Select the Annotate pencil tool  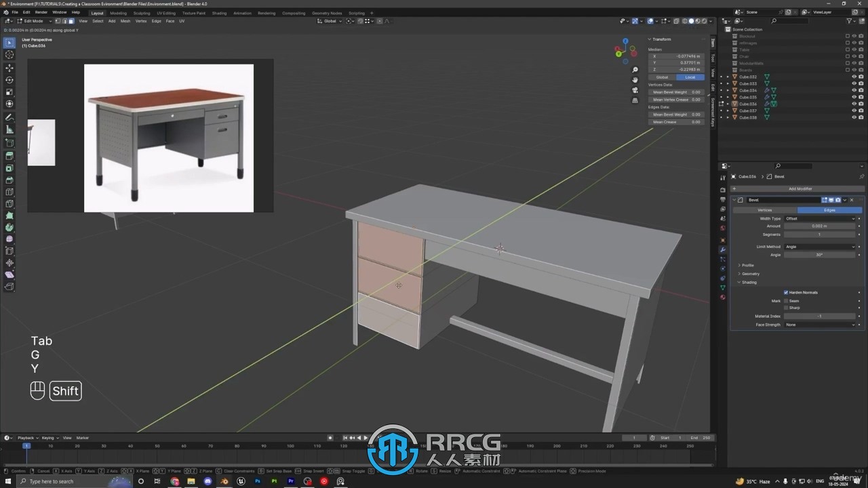(x=9, y=117)
